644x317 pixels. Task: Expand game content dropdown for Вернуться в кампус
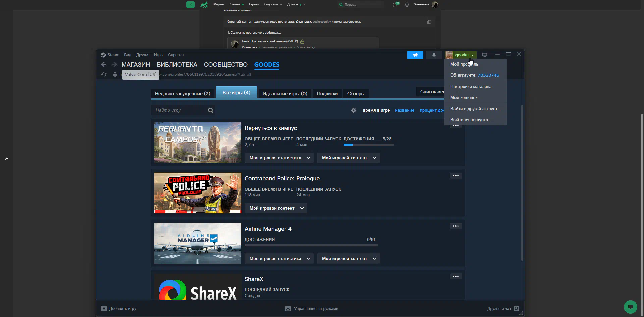pos(348,158)
